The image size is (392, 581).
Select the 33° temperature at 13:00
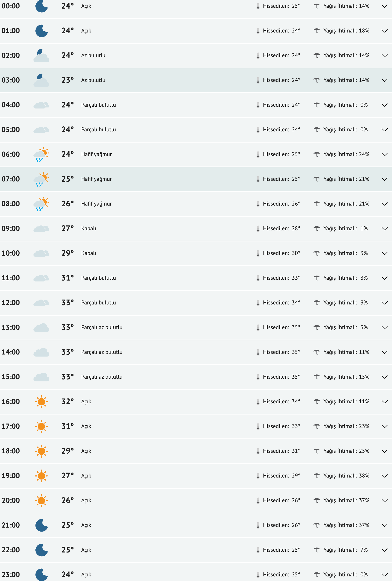coord(67,327)
